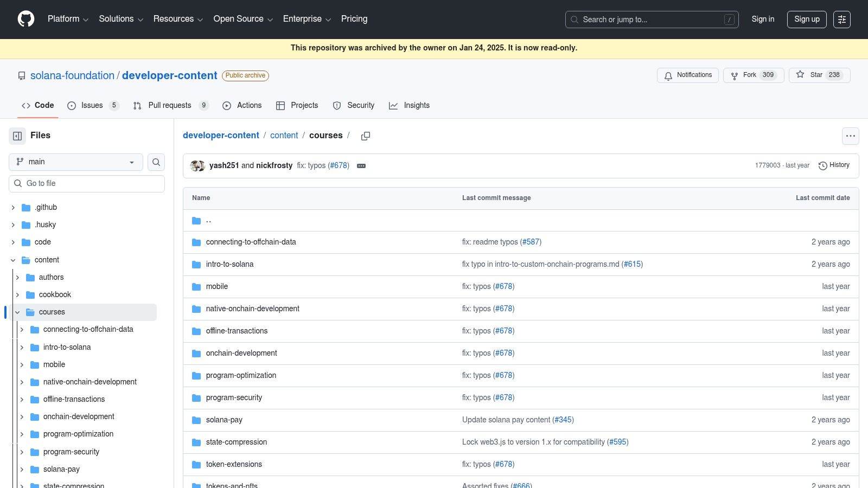
Task: Open the Security tab
Action: coord(354,106)
